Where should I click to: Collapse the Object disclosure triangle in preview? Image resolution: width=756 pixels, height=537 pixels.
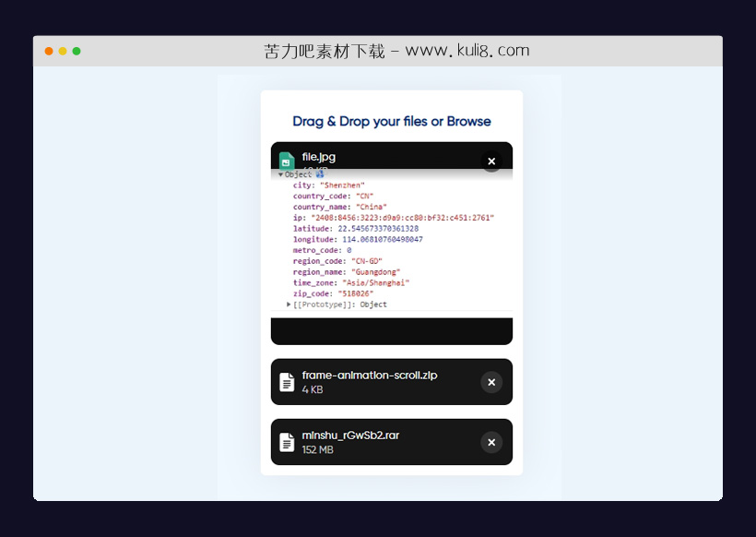tap(280, 174)
